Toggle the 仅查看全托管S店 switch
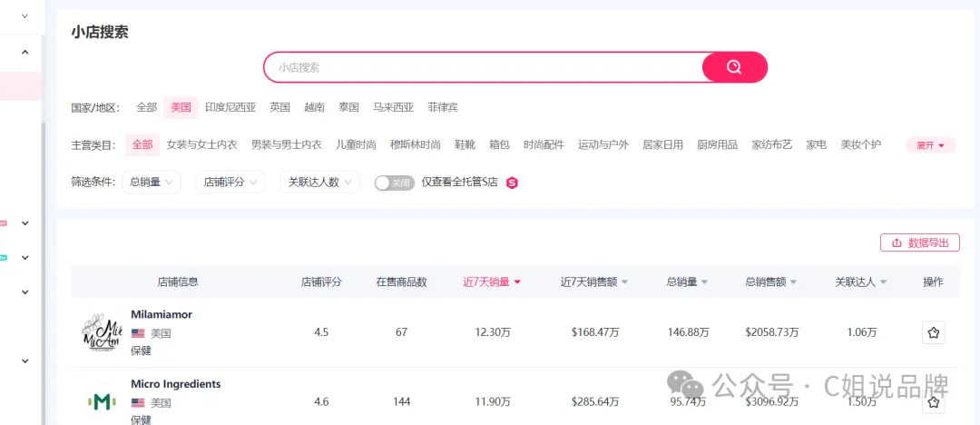Screen dimensions: 980x425 [x=395, y=183]
